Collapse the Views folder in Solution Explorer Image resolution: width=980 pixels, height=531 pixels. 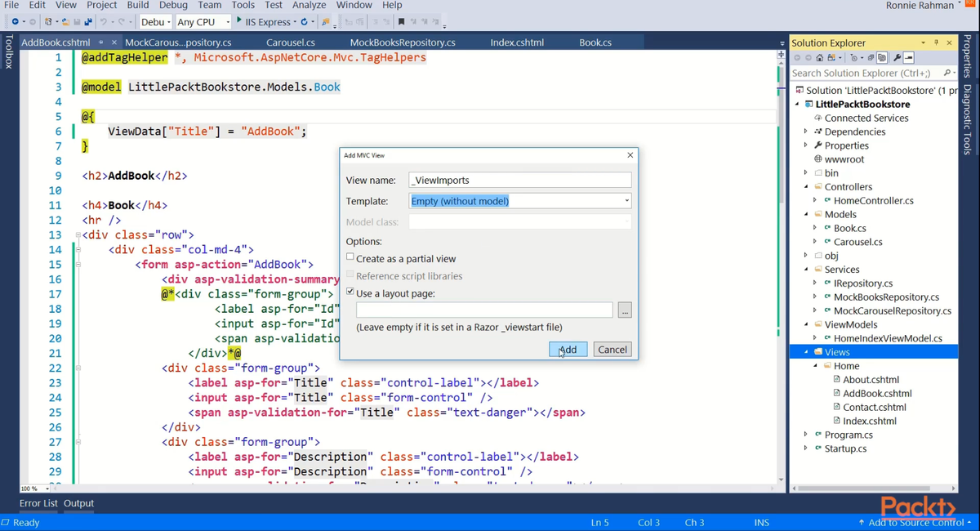(806, 352)
